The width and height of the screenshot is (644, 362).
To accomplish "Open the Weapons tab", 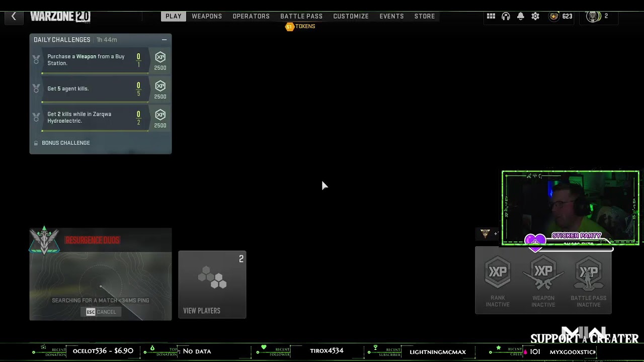I will pyautogui.click(x=207, y=16).
